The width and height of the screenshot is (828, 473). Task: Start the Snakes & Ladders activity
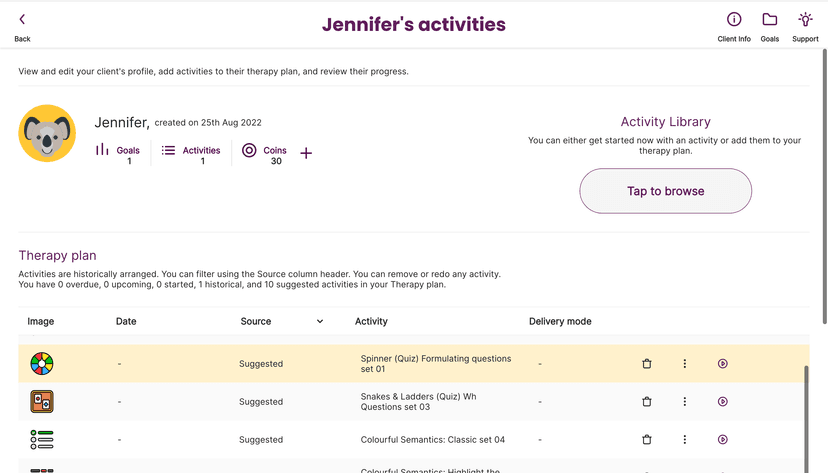(723, 402)
